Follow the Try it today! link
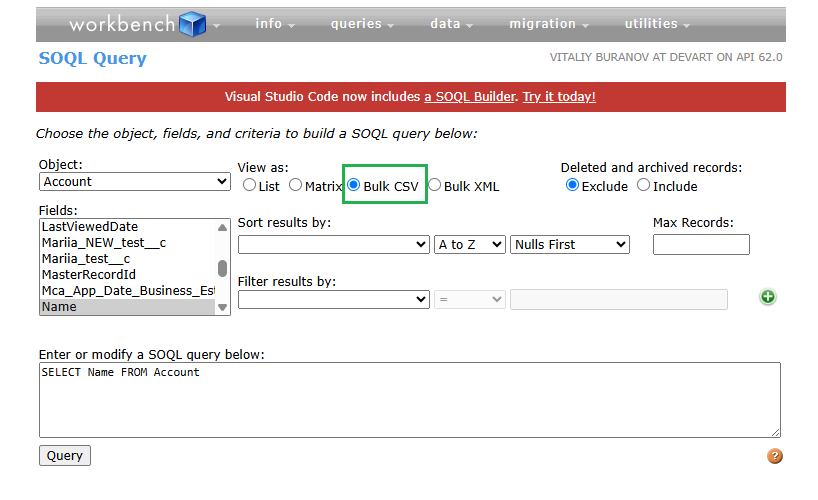Image resolution: width=818 pixels, height=500 pixels. [559, 97]
